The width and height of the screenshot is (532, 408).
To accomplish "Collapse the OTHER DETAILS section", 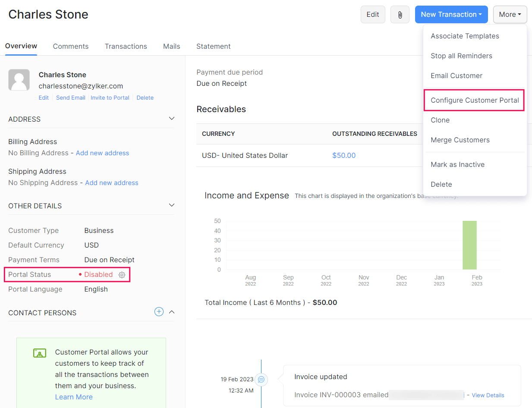I will 171,205.
